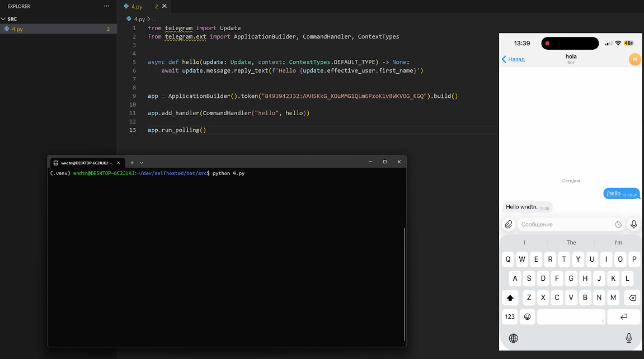Open the hola bot profile avatar
The height and width of the screenshot is (359, 644).
pos(634,59)
